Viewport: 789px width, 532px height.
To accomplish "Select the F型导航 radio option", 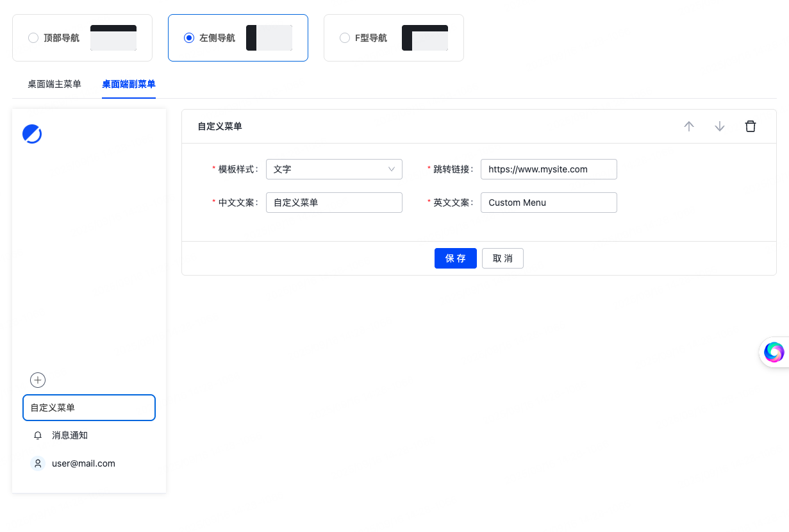I will 345,38.
